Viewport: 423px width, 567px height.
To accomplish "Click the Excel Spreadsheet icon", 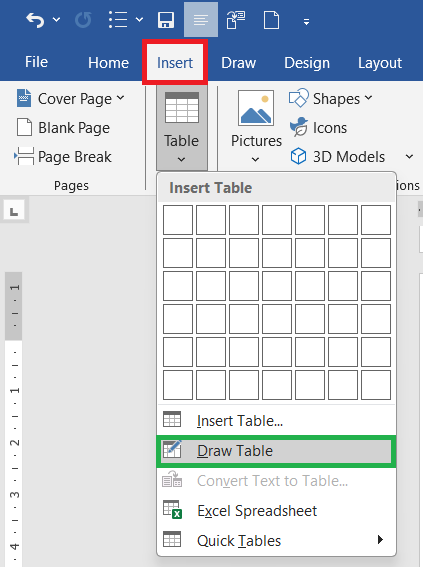I will (x=172, y=509).
